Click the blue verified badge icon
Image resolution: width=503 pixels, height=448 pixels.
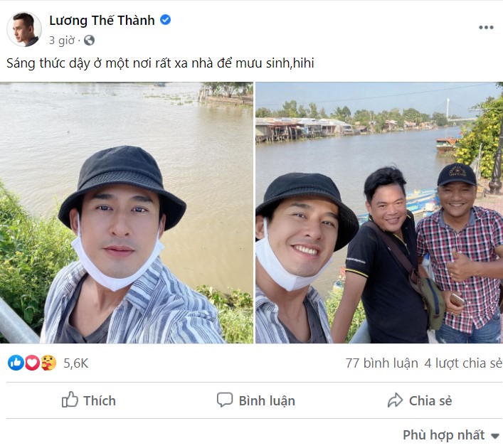click(165, 20)
